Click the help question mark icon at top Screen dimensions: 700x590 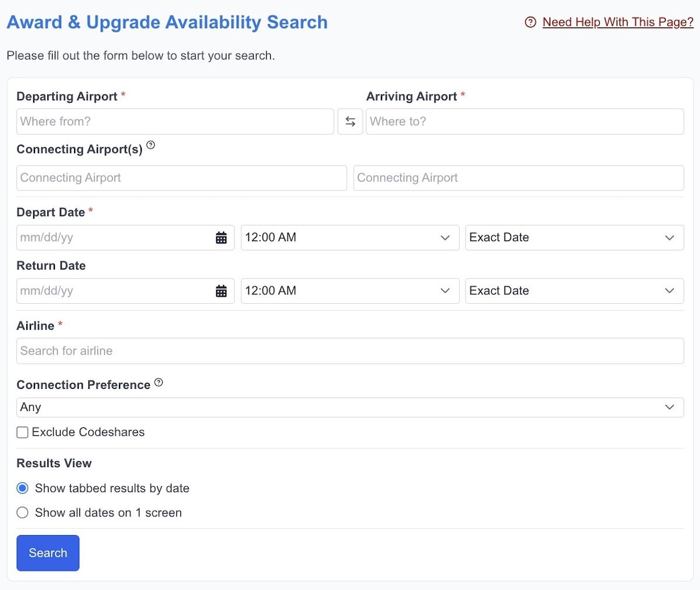tap(530, 22)
